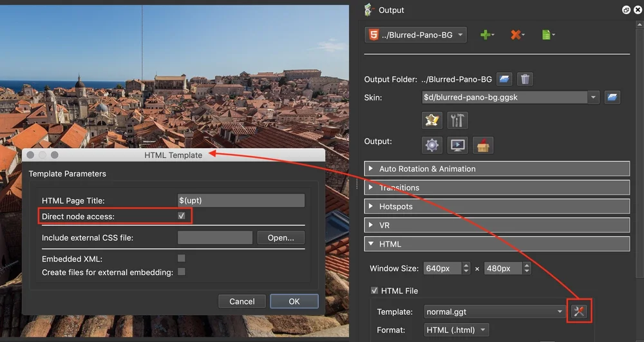Enable Create files for external embedding
The height and width of the screenshot is (342, 644).
[181, 272]
